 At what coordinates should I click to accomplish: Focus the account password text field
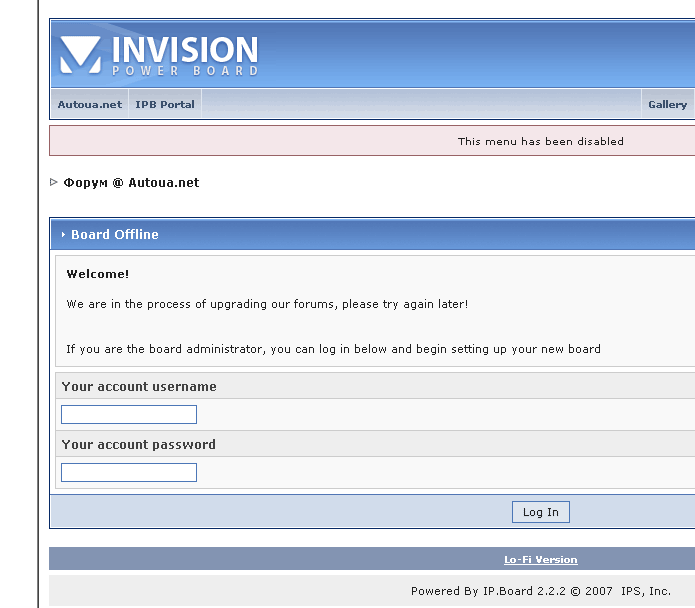pos(129,472)
